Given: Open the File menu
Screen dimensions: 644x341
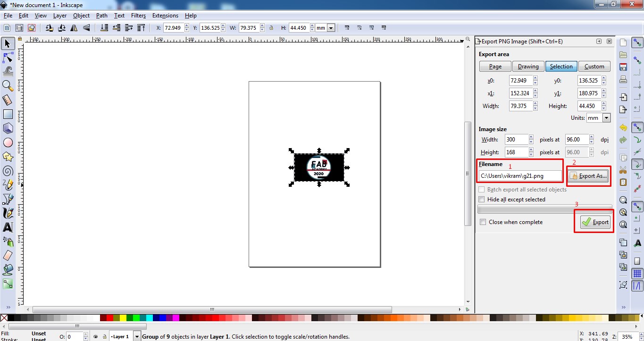Looking at the screenshot, I should coord(8,16).
